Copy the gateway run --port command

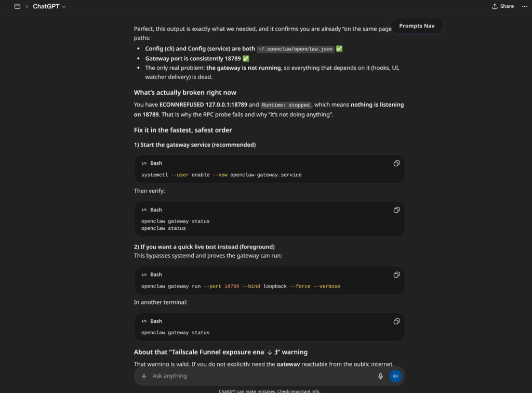point(396,274)
